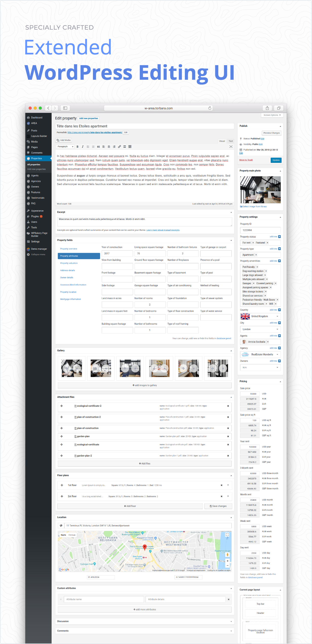Toggle bold formatting in editor toolbar

point(77,147)
